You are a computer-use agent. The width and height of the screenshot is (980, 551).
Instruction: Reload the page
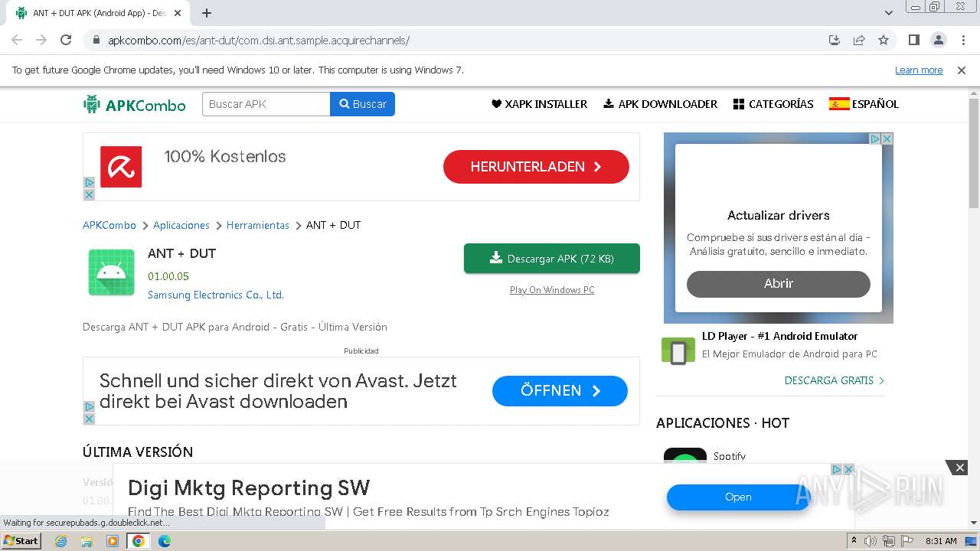coord(66,40)
